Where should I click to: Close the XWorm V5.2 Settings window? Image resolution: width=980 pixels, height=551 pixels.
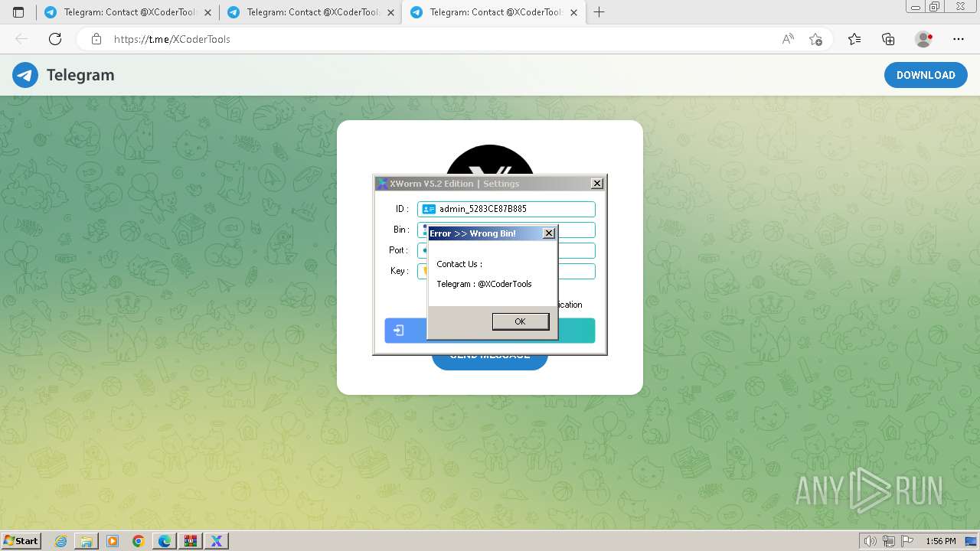[x=597, y=184]
